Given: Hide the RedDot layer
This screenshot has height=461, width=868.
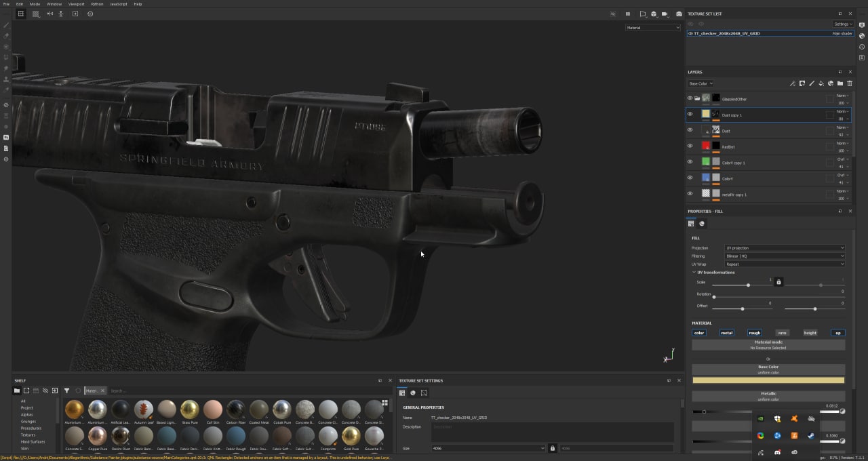Looking at the screenshot, I should coord(690,146).
